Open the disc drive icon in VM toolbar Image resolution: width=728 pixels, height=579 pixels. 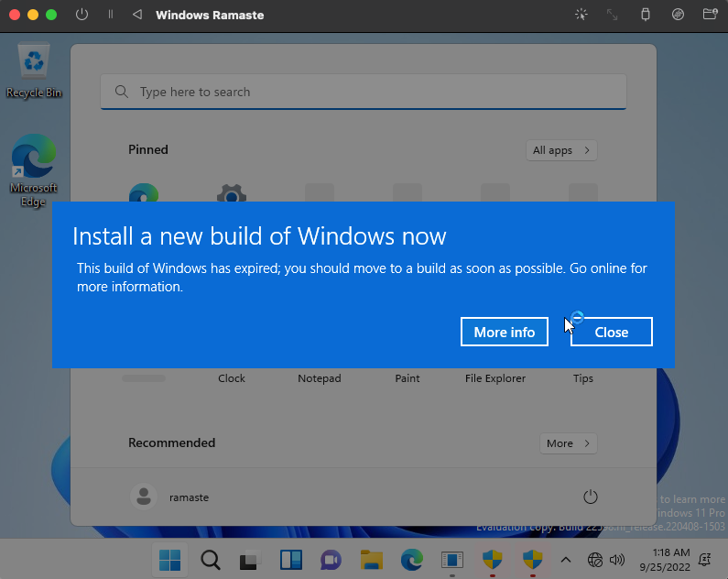pyautogui.click(x=678, y=15)
